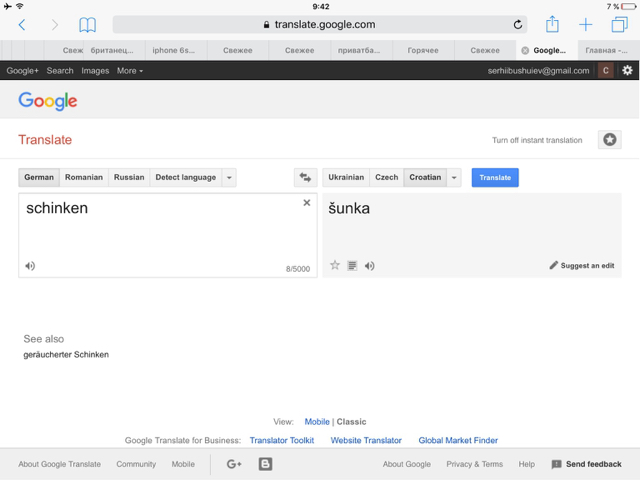Open Mobile footer link
Viewport: 640px width, 480px height.
183,464
